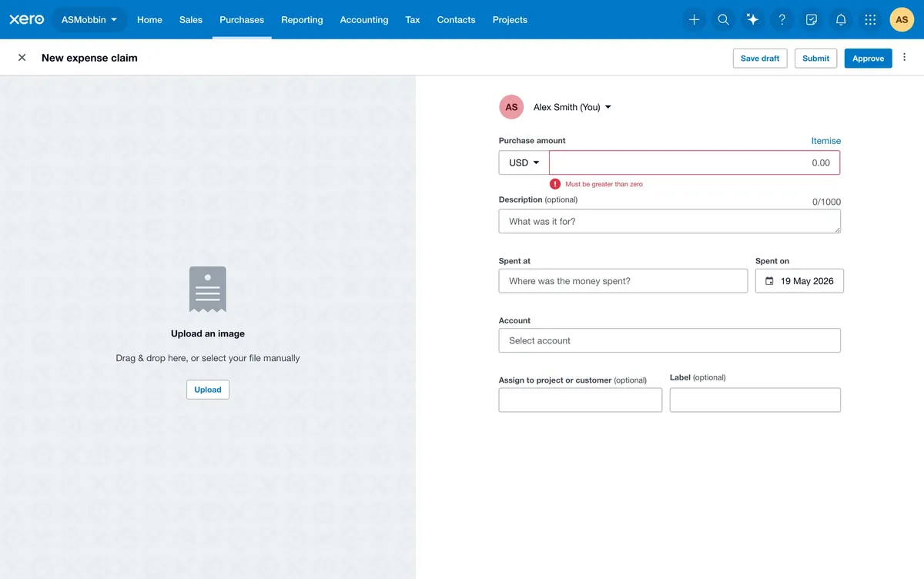Open the help question mark icon
The height and width of the screenshot is (579, 924).
click(x=782, y=19)
